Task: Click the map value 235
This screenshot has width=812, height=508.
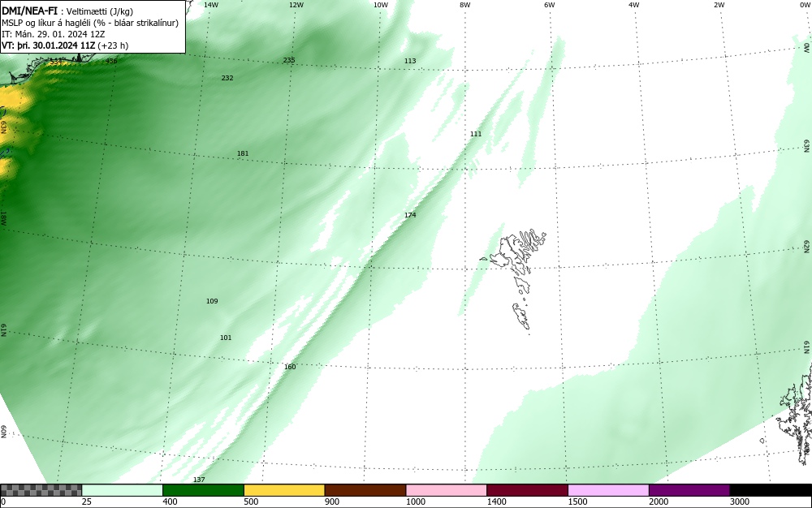Action: pyautogui.click(x=289, y=60)
